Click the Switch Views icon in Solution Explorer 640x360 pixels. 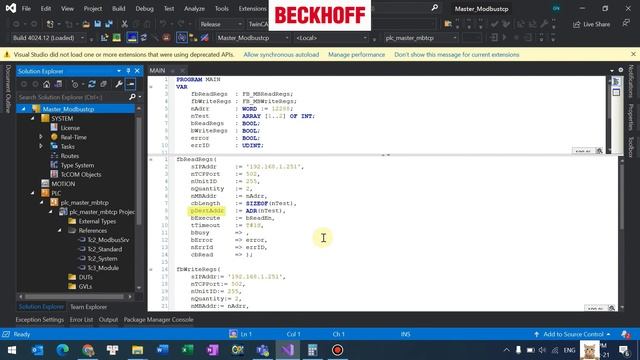(x=58, y=84)
